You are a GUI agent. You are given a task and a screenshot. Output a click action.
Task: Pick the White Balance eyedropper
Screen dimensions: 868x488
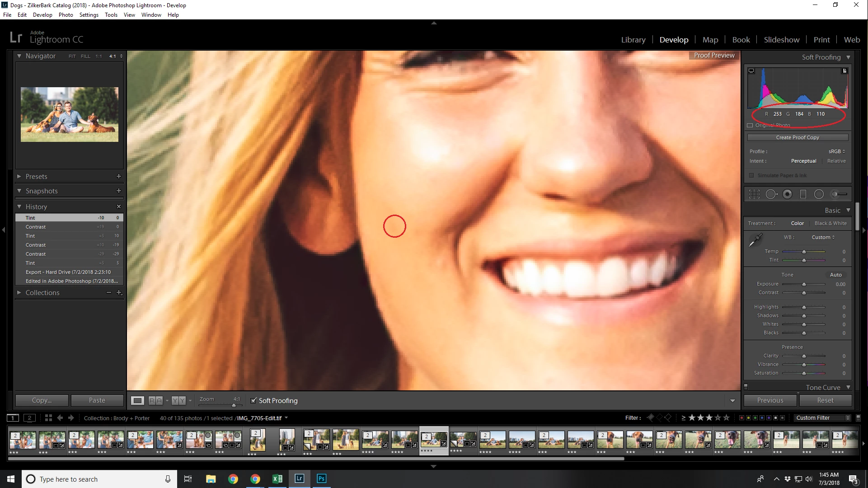click(x=755, y=240)
